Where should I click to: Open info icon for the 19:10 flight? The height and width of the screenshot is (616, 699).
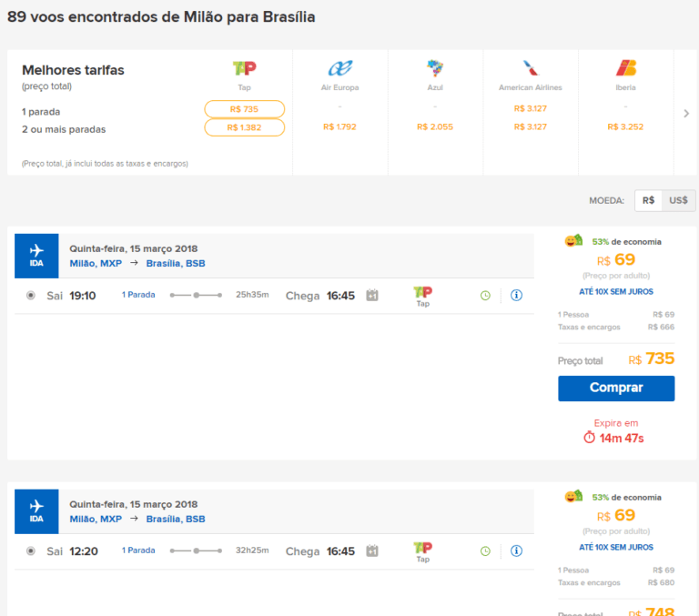click(x=516, y=295)
